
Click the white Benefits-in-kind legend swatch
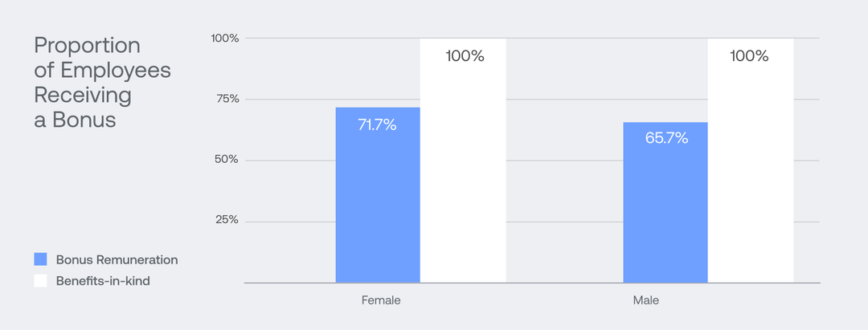click(x=40, y=281)
